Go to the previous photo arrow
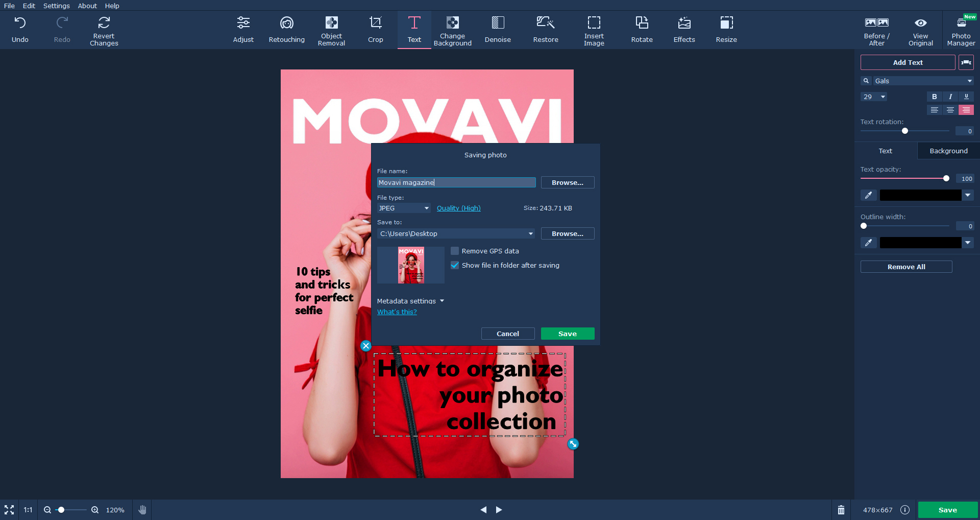This screenshot has width=980, height=520. (483, 510)
